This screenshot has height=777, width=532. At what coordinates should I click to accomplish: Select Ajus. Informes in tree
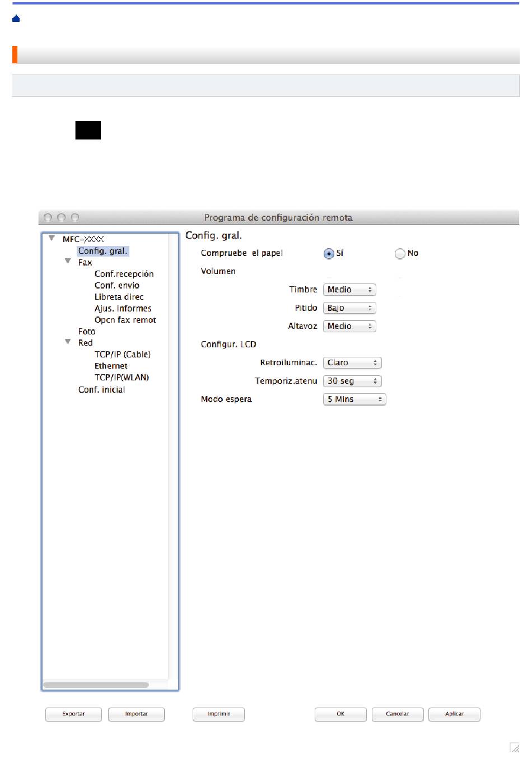point(123,309)
